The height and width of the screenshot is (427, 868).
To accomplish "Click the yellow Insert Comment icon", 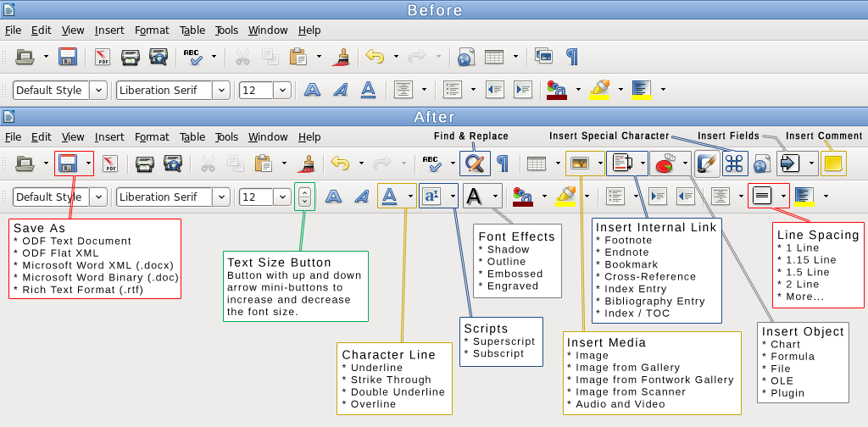I will 833,163.
